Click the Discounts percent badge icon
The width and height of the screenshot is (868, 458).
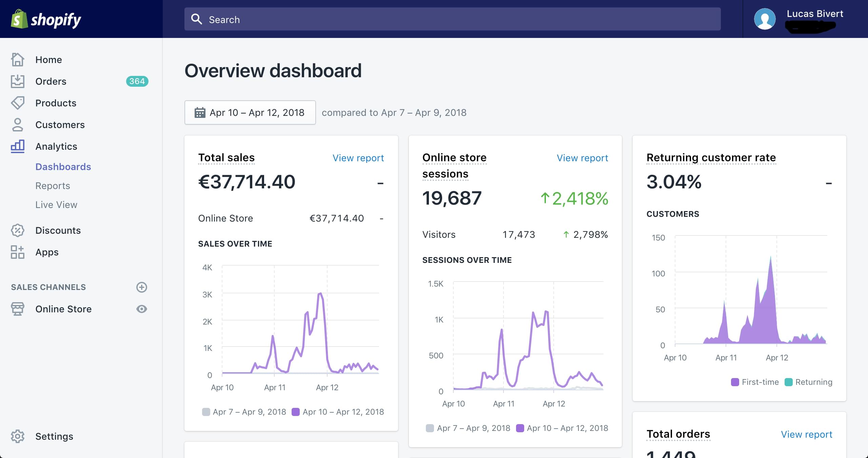pos(18,230)
